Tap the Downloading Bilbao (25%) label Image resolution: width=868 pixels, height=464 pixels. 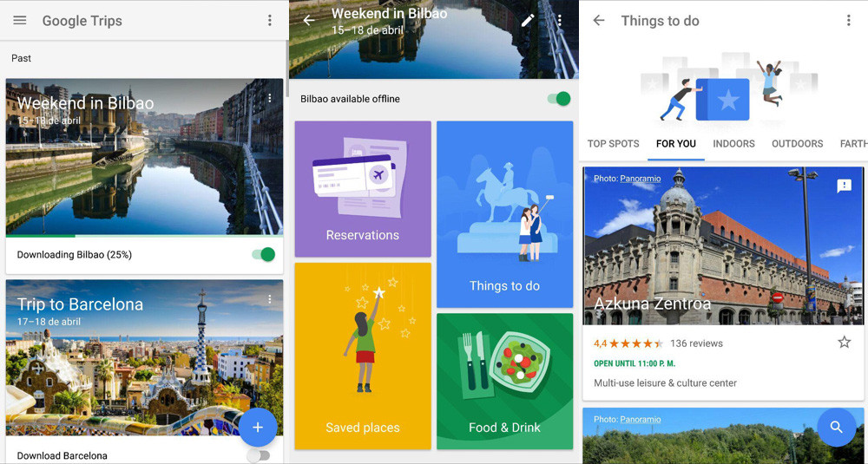point(74,255)
